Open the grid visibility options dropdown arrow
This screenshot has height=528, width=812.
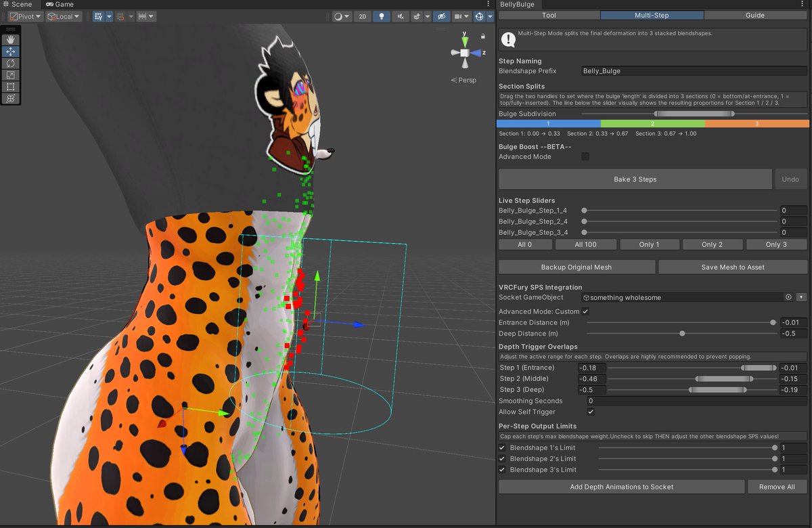(109, 16)
